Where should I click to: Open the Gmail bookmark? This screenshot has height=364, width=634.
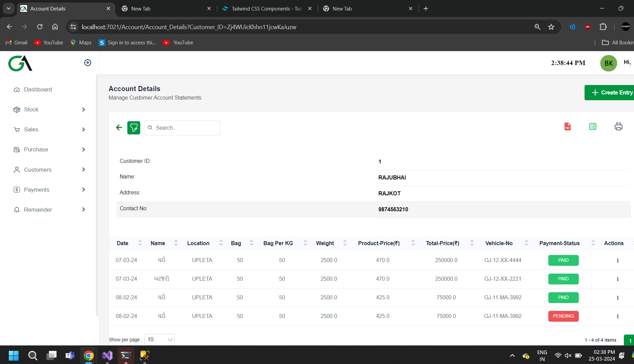click(x=16, y=43)
